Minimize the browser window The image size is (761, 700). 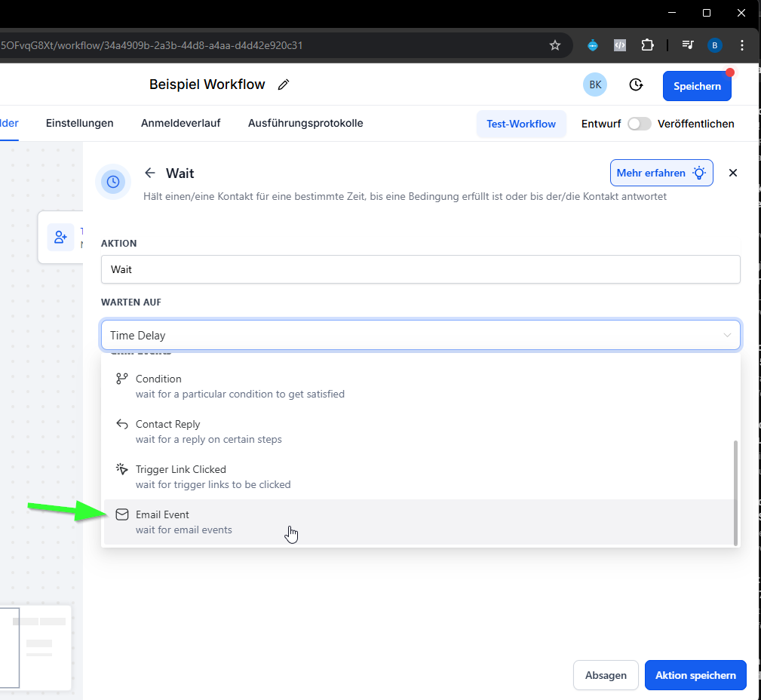672,13
